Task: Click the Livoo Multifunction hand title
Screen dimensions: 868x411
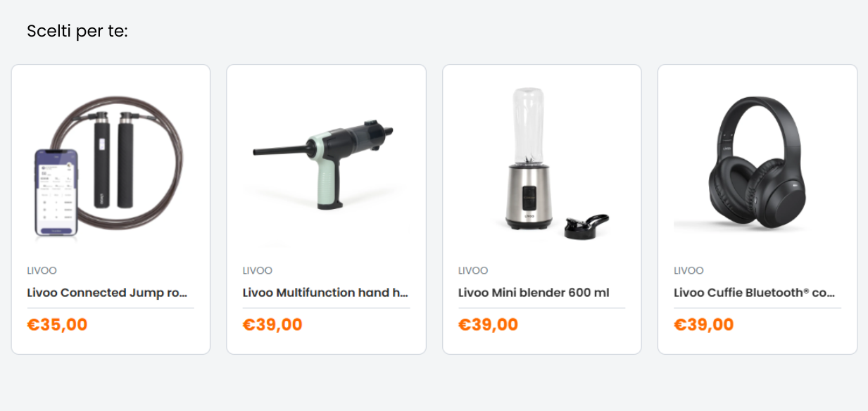Action: click(x=325, y=293)
